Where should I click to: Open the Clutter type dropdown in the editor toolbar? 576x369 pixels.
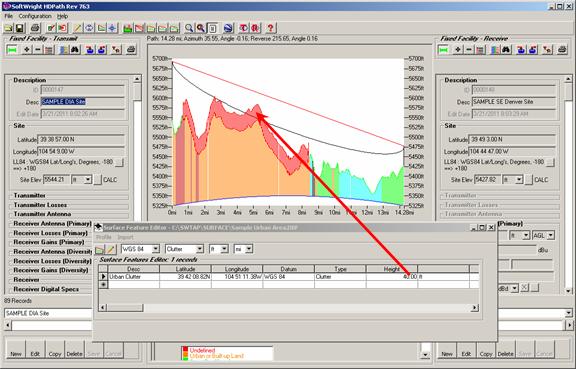[x=199, y=249]
